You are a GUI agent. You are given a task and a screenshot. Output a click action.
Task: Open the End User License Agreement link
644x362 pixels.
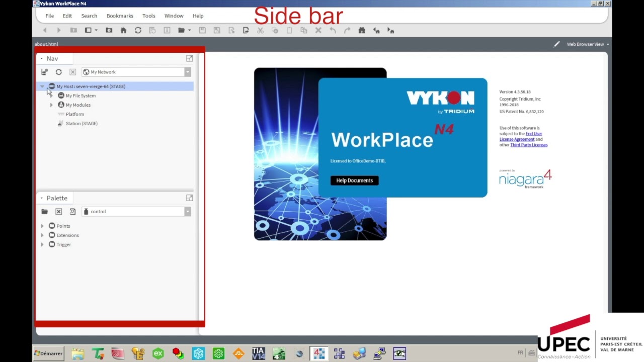click(521, 136)
